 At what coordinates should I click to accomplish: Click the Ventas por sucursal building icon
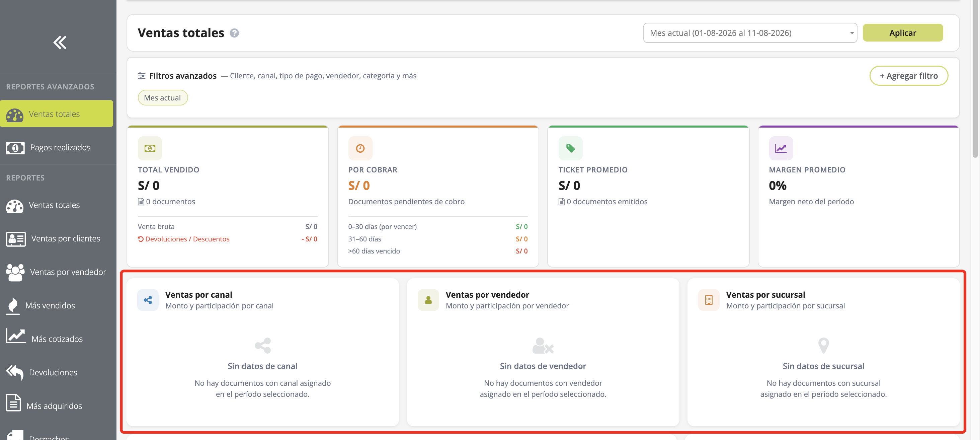pyautogui.click(x=709, y=300)
